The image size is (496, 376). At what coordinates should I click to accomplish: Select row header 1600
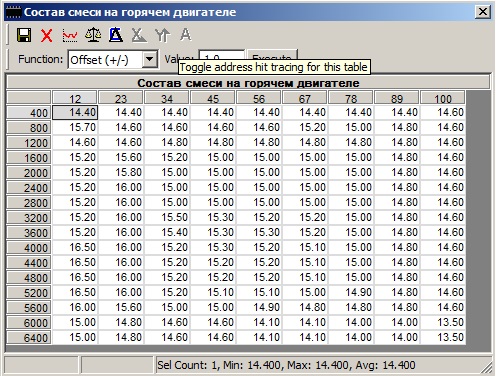point(29,158)
